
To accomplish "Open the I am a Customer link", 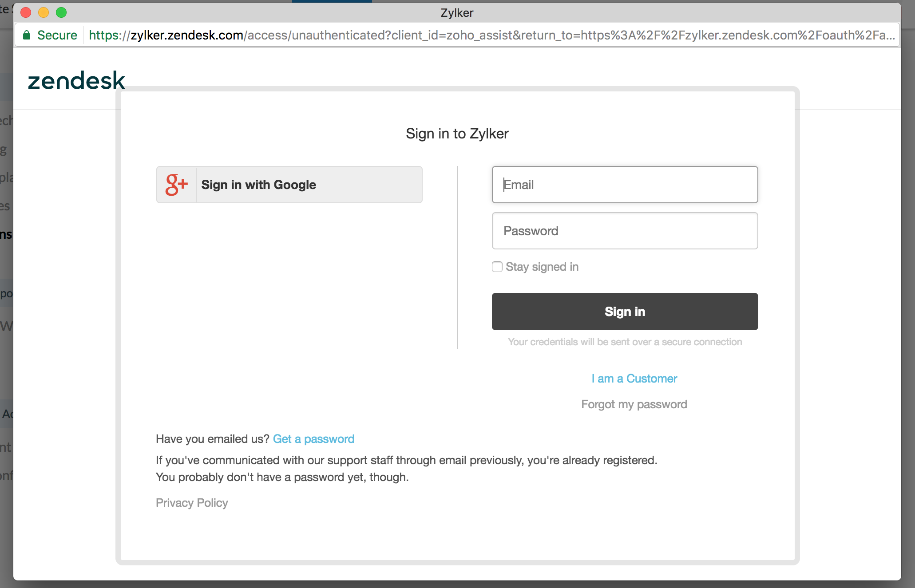I will tap(634, 379).
